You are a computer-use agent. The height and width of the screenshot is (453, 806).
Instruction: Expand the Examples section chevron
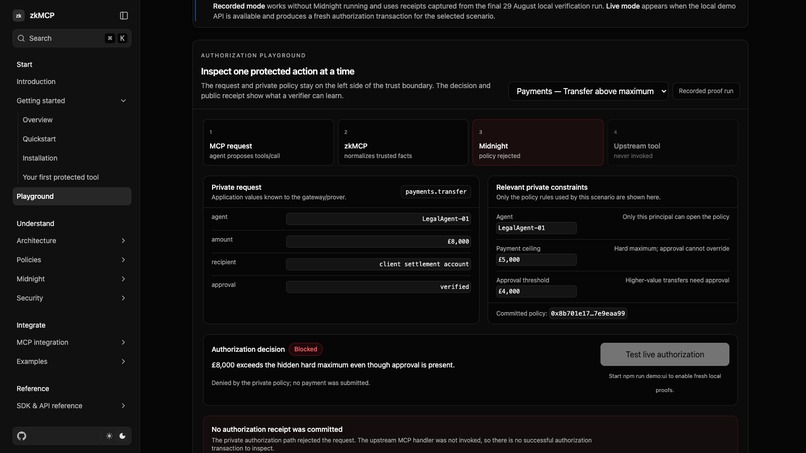point(123,361)
